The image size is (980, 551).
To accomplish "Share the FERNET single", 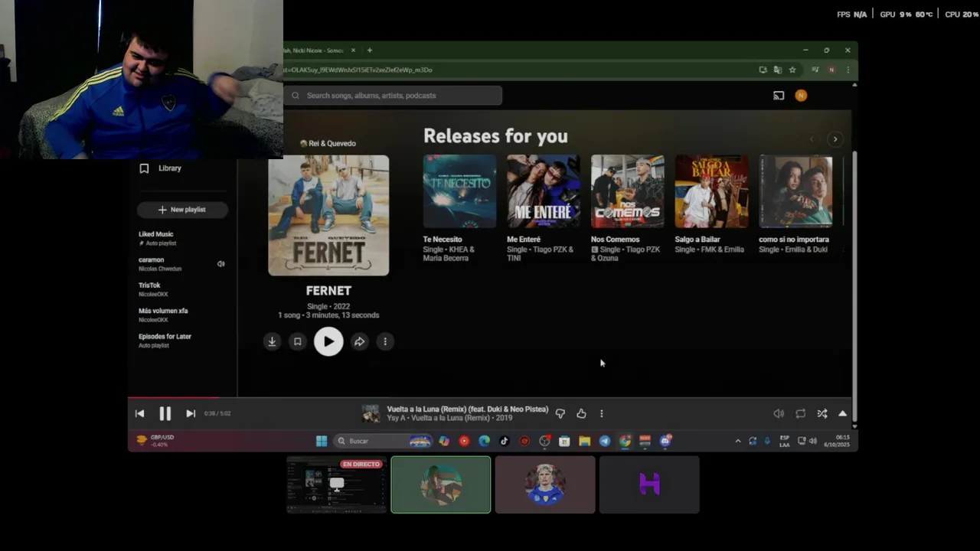I will click(359, 341).
